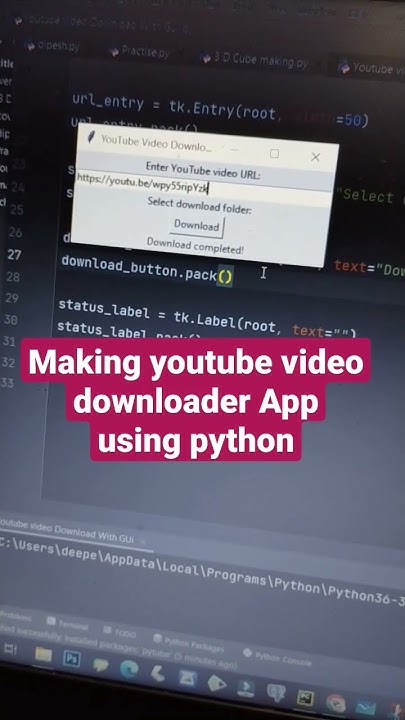Image resolution: width=405 pixels, height=720 pixels.
Task: Click the download_button.pack() code line
Action: click(147, 269)
